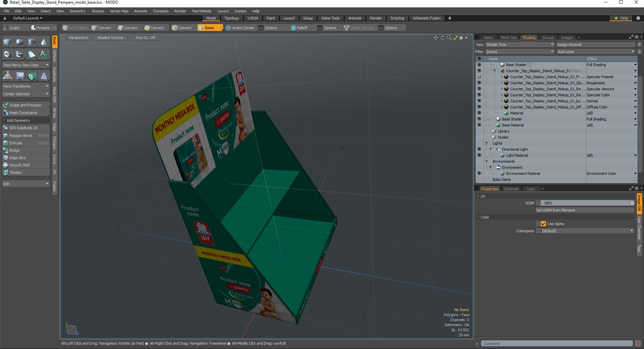Select the Cube primitive tool
This screenshot has height=349, width=644.
(x=7, y=42)
